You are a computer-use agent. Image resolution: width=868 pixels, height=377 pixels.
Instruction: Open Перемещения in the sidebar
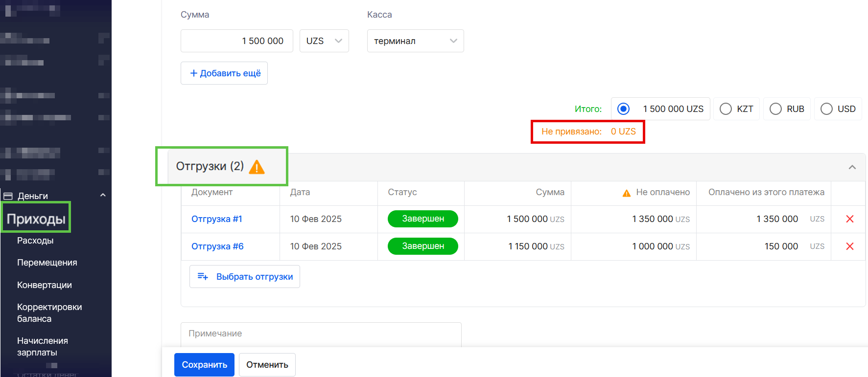pyautogui.click(x=47, y=263)
